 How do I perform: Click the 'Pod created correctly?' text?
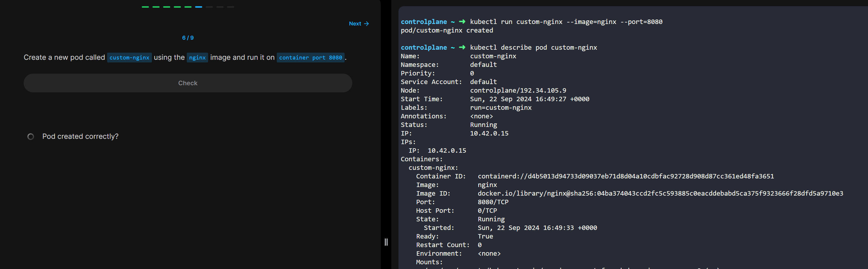[x=80, y=137]
